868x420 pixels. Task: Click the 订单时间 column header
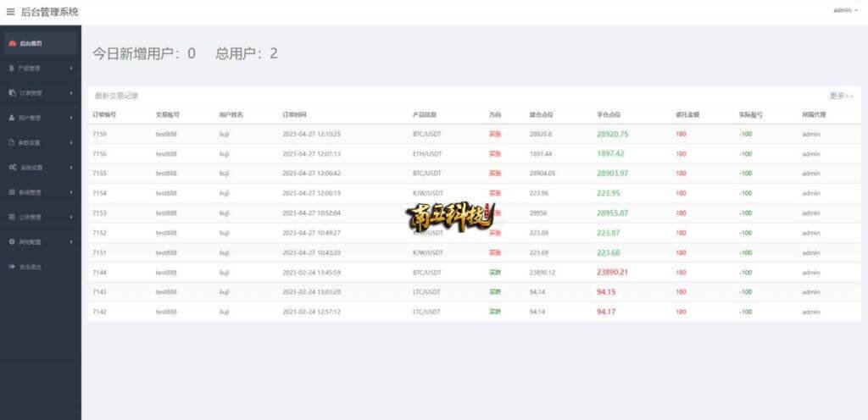tap(294, 113)
